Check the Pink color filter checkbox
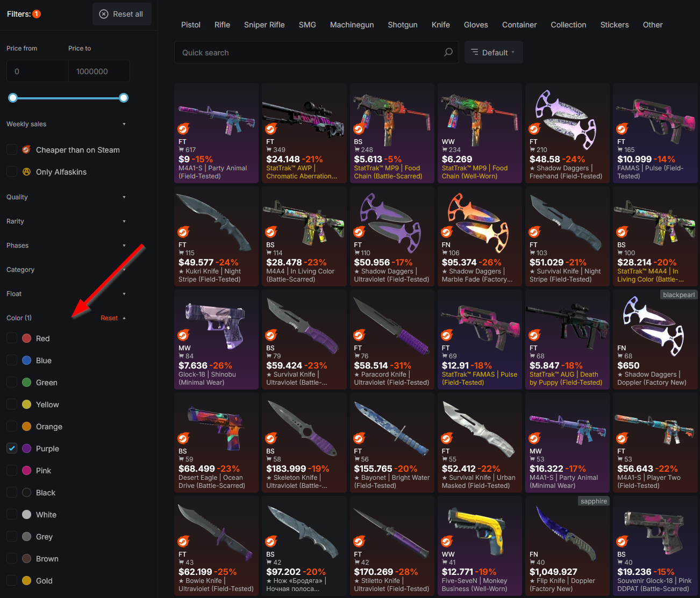 [x=12, y=470]
